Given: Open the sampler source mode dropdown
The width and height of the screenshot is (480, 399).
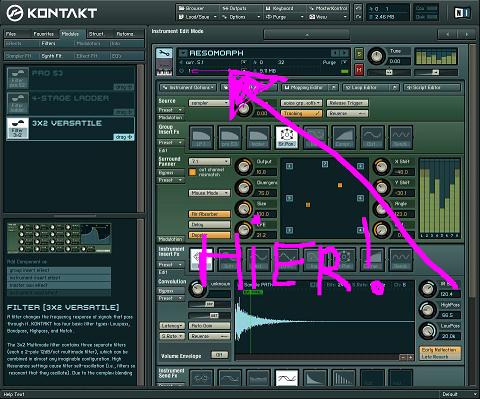Looking at the screenshot, I should 209,103.
